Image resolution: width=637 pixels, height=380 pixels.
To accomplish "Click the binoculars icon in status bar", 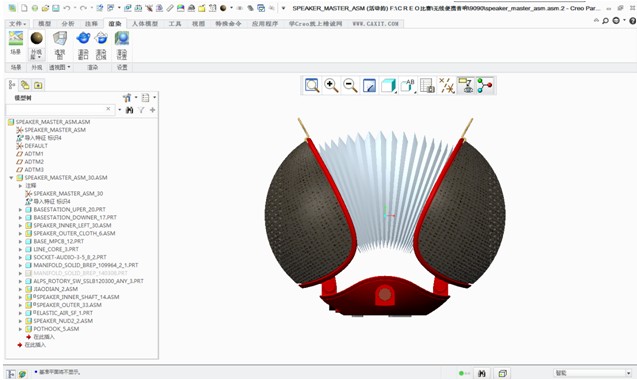I will (x=481, y=373).
